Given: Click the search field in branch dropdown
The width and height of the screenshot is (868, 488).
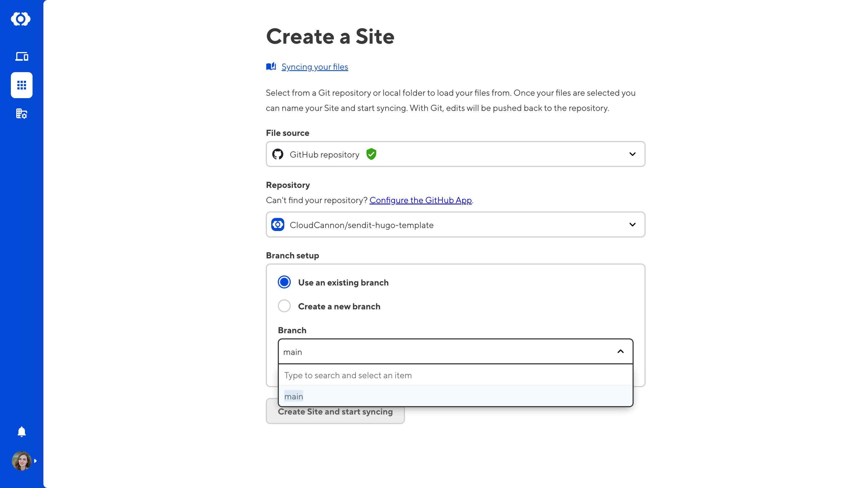Looking at the screenshot, I should click(455, 375).
